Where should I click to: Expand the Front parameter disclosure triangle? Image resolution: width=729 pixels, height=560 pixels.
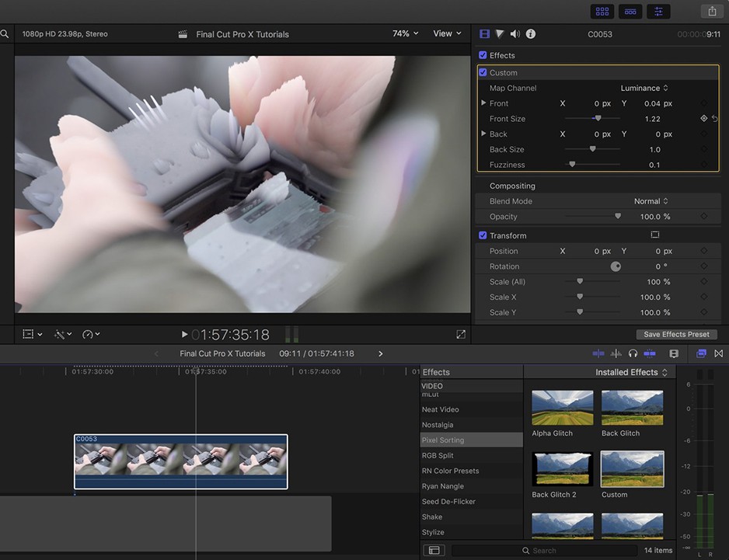483,103
